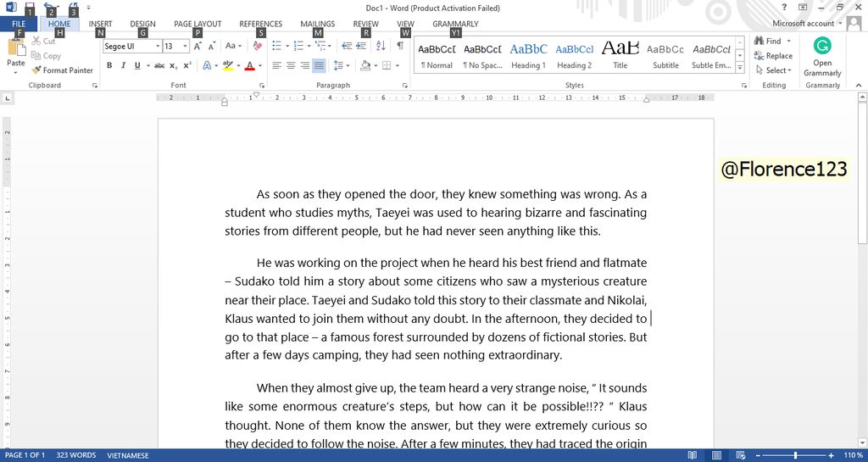Apply superscript formatting

pos(187,65)
